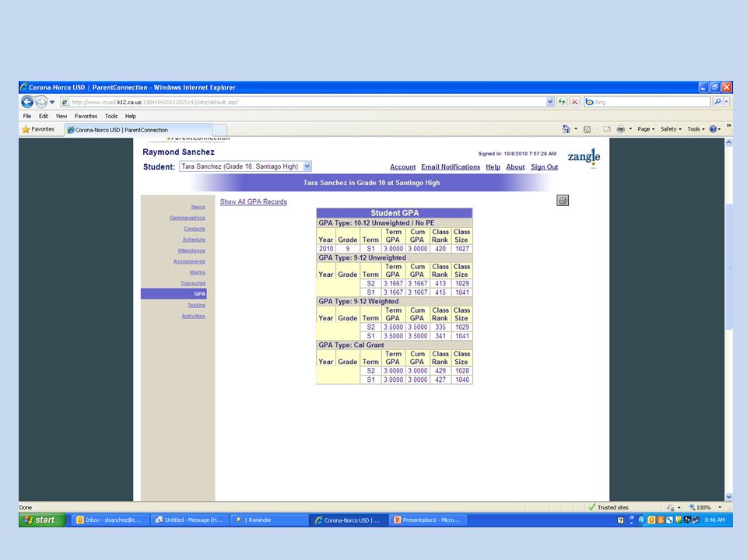Viewport: 747px width, 560px height.
Task: Open the zoom level dropdown arrow
Action: (x=720, y=508)
